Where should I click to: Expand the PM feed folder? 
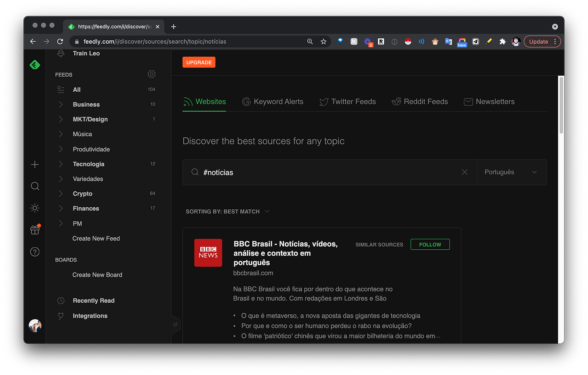pos(61,223)
